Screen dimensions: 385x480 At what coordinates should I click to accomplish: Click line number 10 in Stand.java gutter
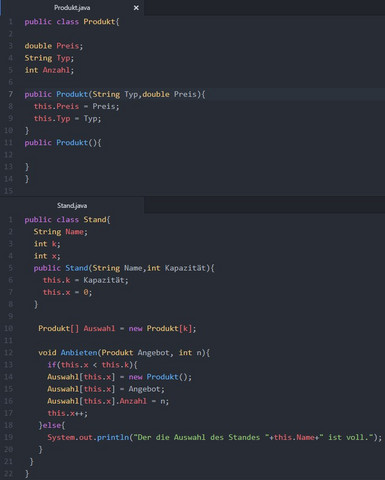8,328
